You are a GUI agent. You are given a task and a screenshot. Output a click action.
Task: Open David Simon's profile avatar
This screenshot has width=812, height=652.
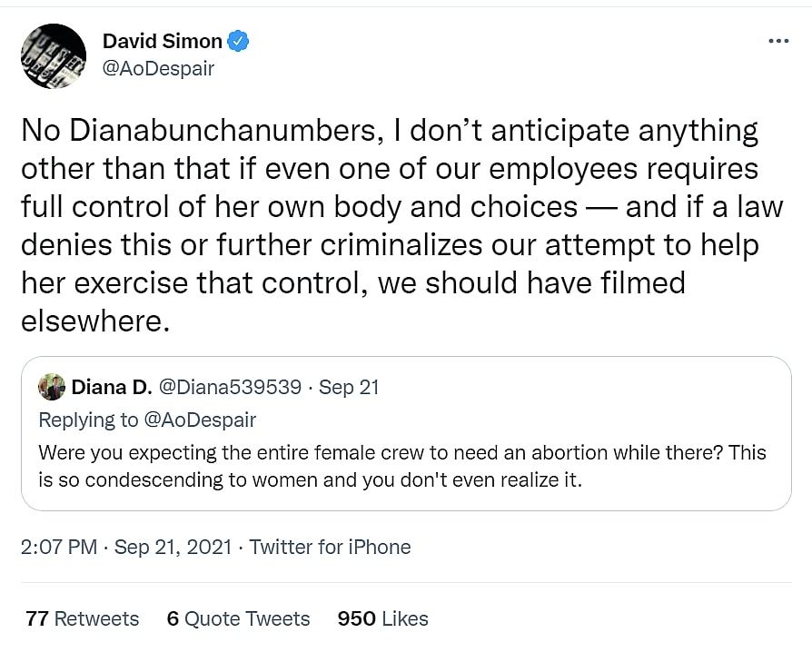(54, 55)
